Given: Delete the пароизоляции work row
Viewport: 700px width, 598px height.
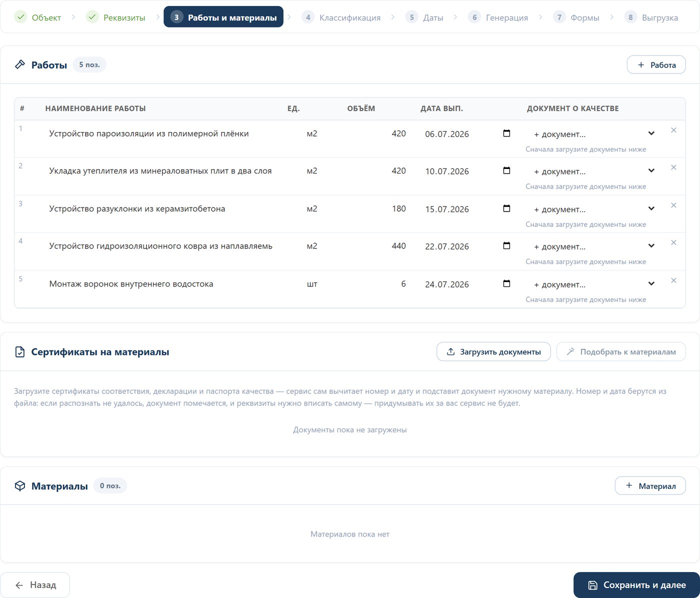Looking at the screenshot, I should [x=673, y=130].
